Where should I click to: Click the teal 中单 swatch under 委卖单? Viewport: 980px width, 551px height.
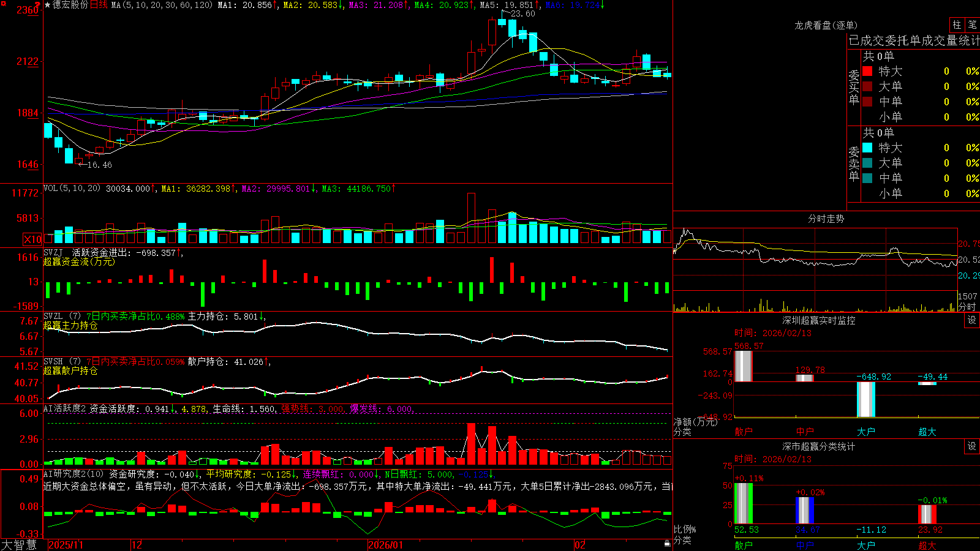click(867, 178)
